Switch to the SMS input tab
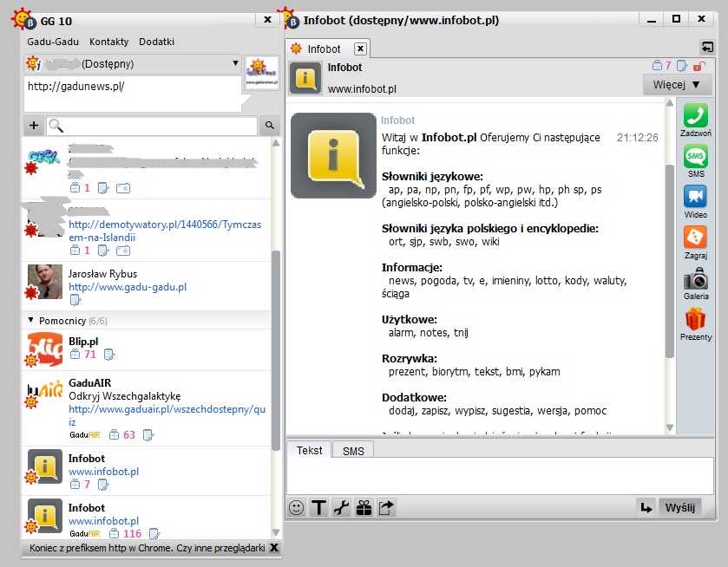Viewport: 728px width, 567px height. [353, 451]
